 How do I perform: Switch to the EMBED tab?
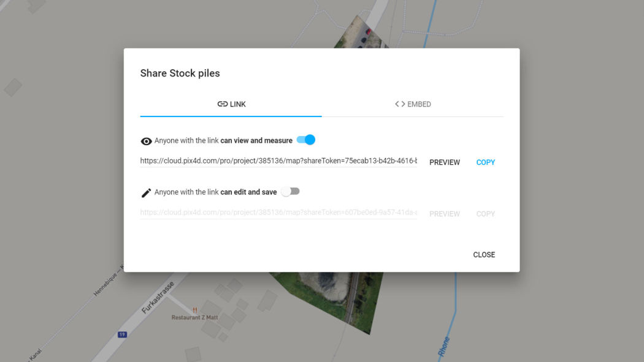point(413,104)
